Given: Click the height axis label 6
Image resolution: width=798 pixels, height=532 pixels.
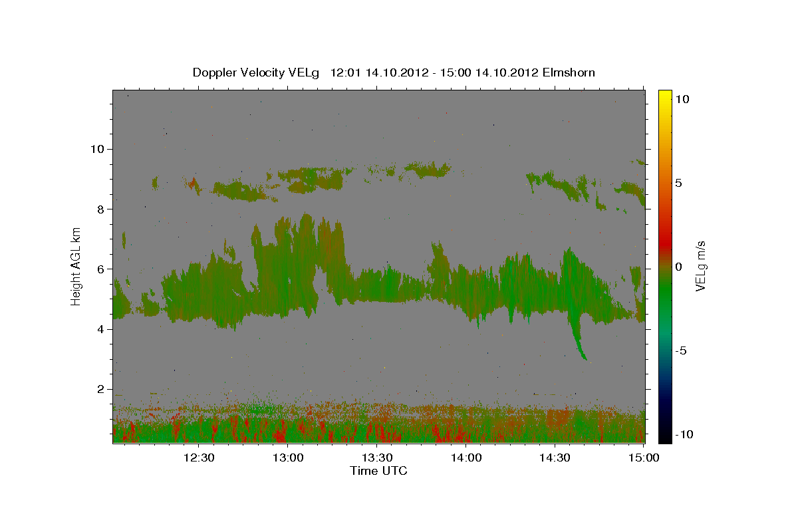Looking at the screenshot, I should pos(99,269).
